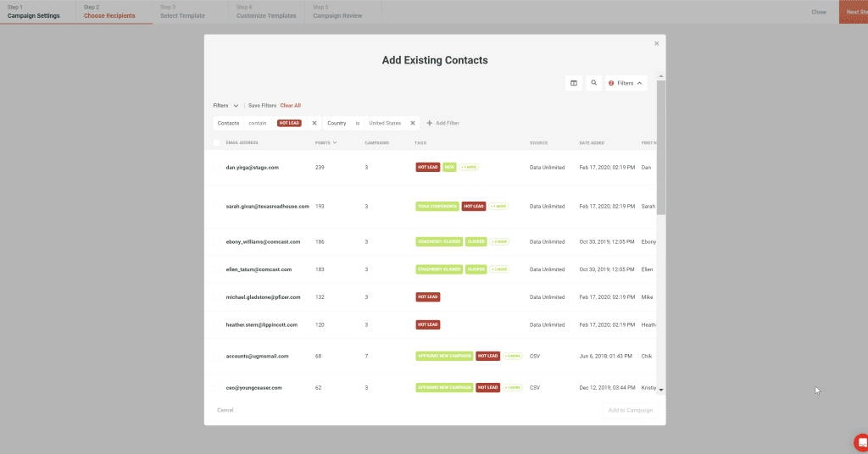The width and height of the screenshot is (868, 454).
Task: Click HOT LEAD tag in dan.yirga row
Action: coord(428,167)
